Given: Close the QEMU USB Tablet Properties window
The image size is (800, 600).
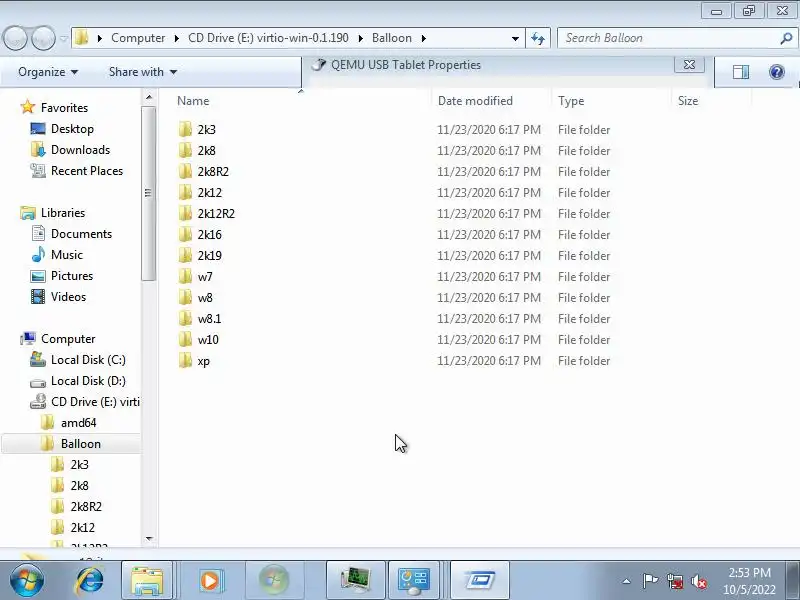Looking at the screenshot, I should coord(689,64).
